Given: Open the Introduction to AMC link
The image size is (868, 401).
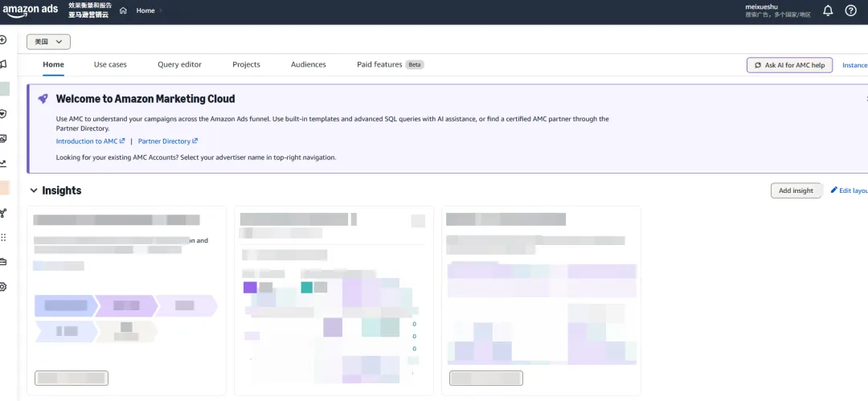Looking at the screenshot, I should (x=90, y=141).
